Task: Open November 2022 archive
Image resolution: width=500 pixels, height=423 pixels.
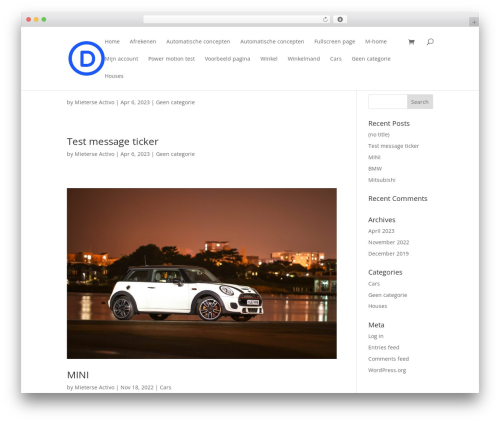Action: [x=388, y=242]
